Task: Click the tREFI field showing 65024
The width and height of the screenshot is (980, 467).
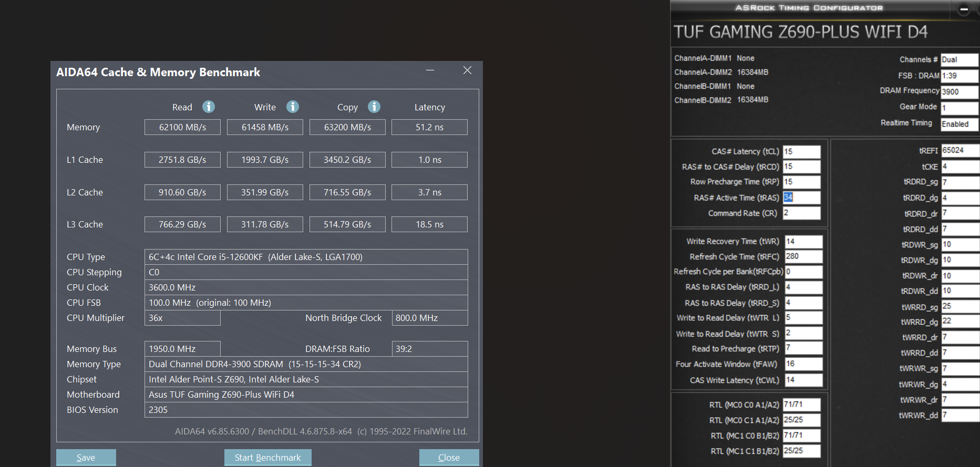Action: point(961,151)
